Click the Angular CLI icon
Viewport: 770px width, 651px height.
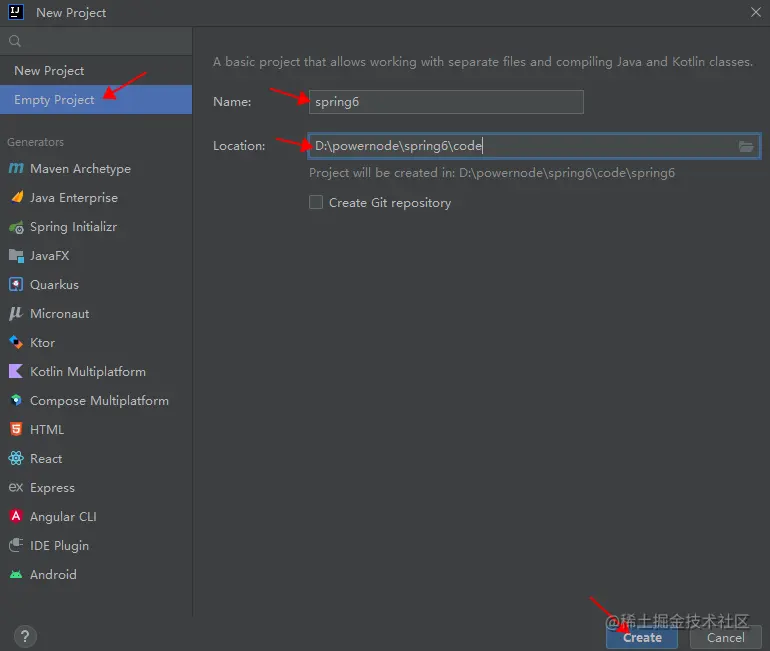16,516
